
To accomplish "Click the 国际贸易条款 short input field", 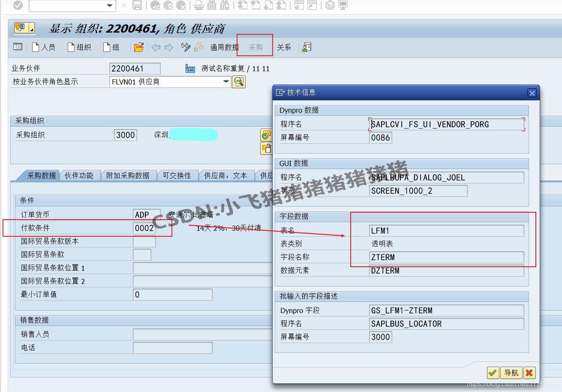I will [142, 255].
